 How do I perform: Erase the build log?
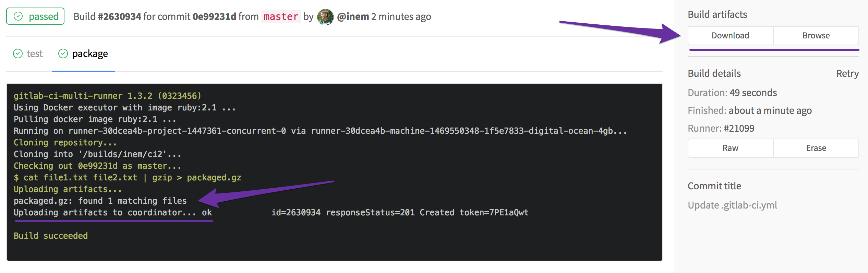click(x=816, y=148)
